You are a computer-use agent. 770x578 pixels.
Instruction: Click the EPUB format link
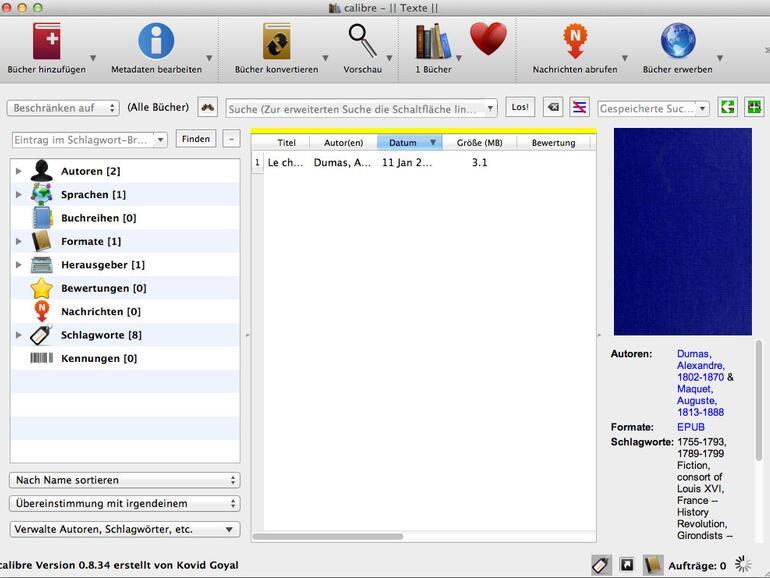[x=690, y=427]
